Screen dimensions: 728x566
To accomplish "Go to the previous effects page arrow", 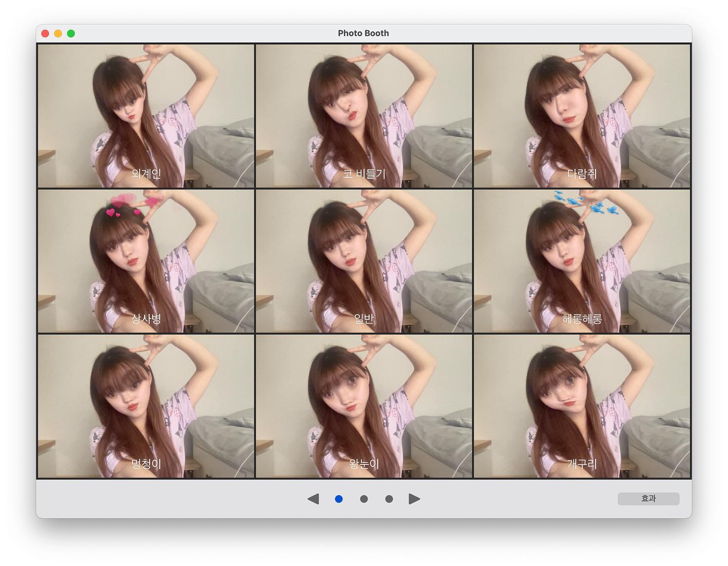I will pos(313,499).
